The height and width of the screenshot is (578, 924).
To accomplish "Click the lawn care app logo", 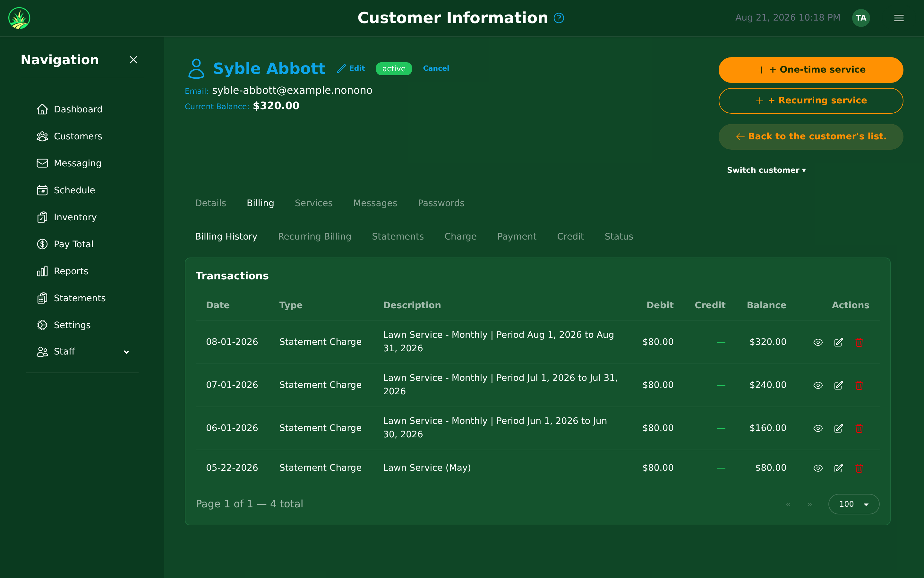I will (19, 18).
